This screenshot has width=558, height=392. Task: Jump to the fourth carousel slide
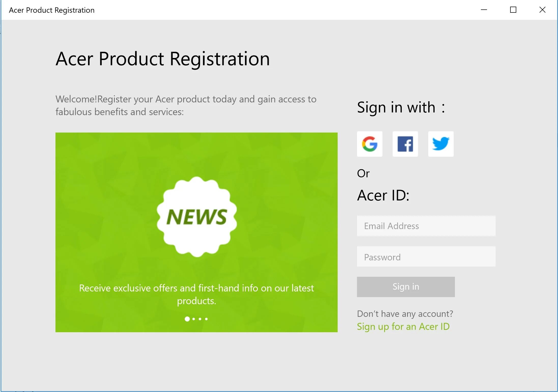pos(206,319)
